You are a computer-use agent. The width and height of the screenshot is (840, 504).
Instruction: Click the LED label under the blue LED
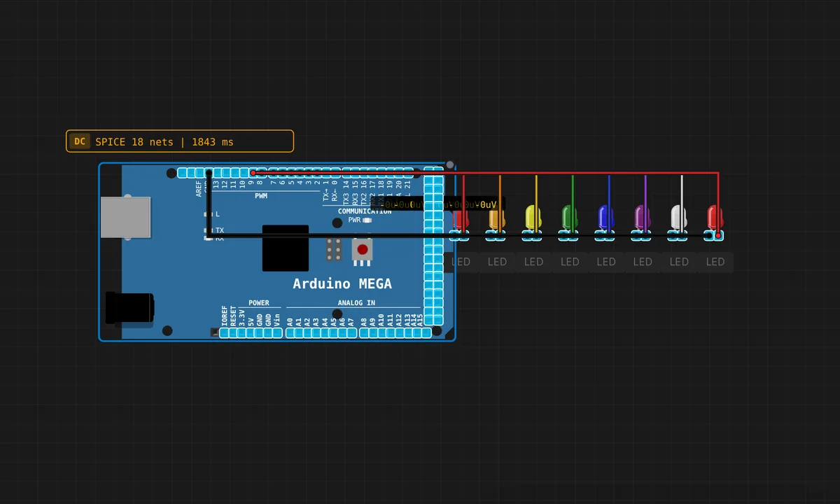point(606,262)
